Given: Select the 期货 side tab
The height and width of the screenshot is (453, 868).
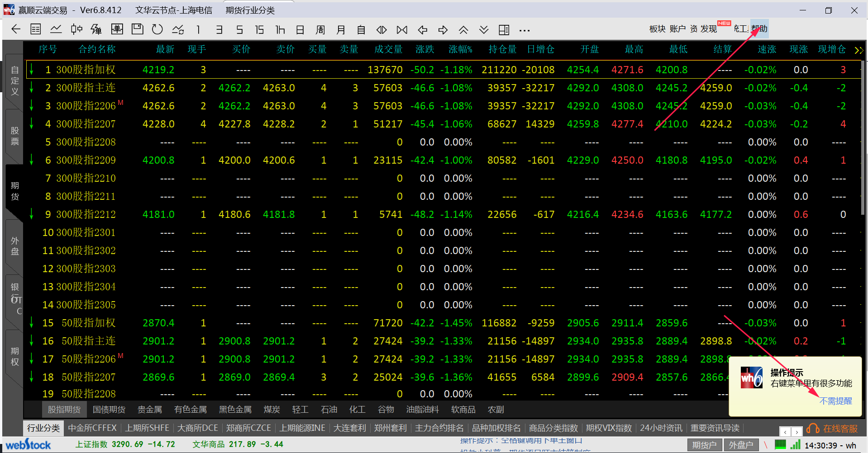Looking at the screenshot, I should 15,191.
